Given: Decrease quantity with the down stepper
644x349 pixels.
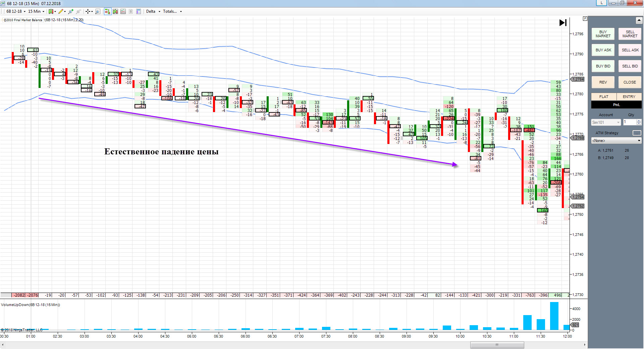Looking at the screenshot, I should (x=639, y=124).
